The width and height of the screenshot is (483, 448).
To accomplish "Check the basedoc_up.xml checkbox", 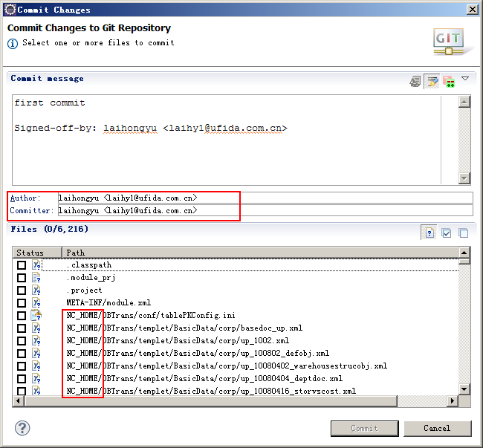I will (x=22, y=328).
